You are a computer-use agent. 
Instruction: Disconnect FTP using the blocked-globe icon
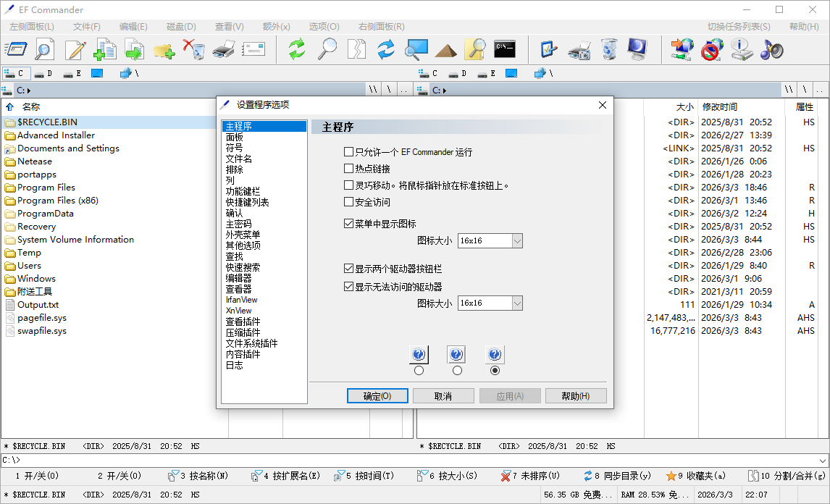coord(710,49)
